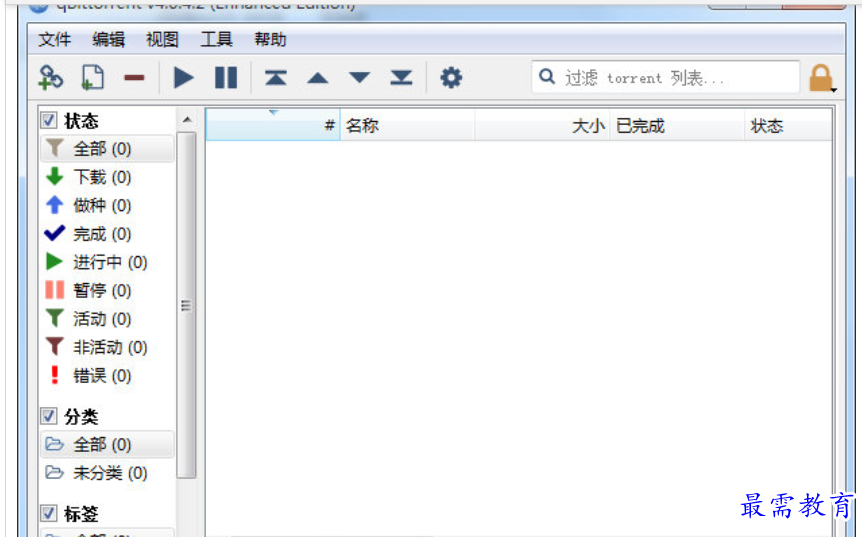The height and width of the screenshot is (537, 862).
Task: Open the 编辑 menu
Action: [x=108, y=40]
